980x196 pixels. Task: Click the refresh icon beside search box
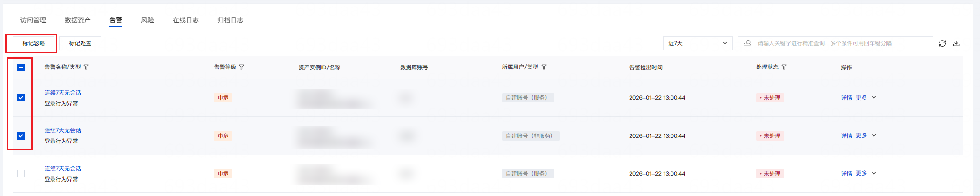pos(942,43)
